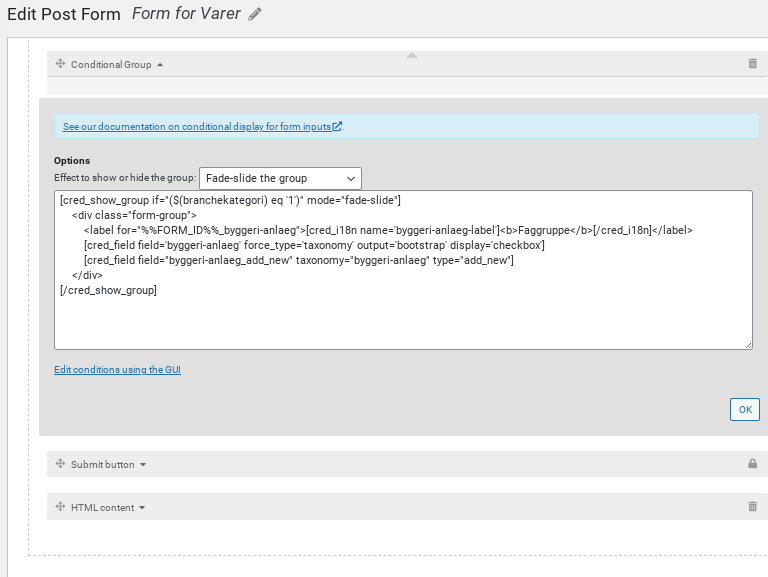Click the move handle of Conditional Group

coord(60,64)
